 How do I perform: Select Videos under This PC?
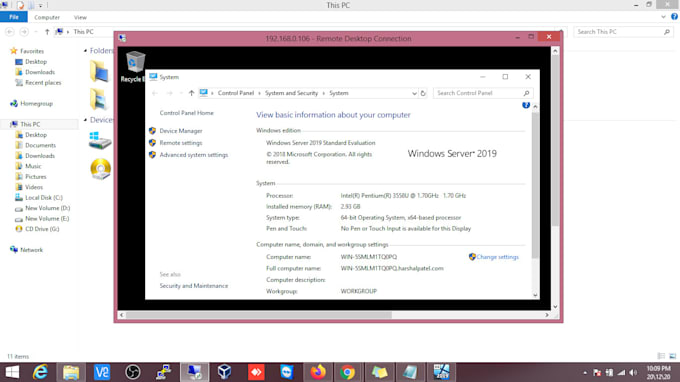click(29, 187)
